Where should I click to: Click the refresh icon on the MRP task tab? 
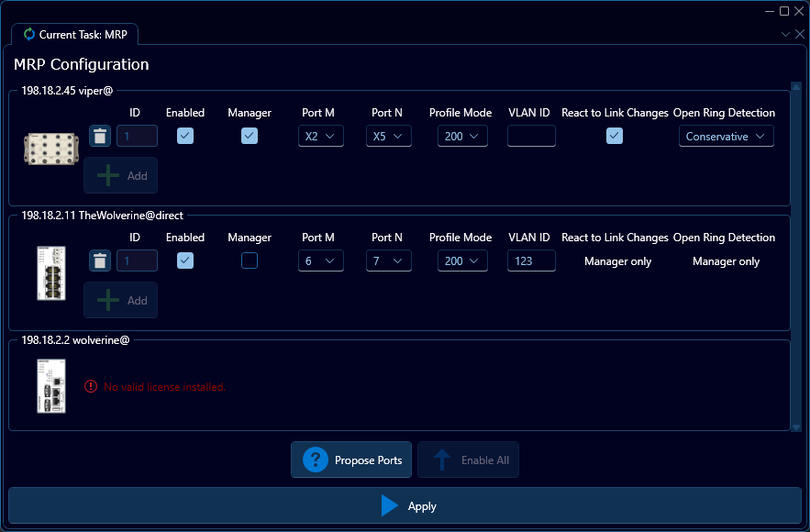pos(28,34)
